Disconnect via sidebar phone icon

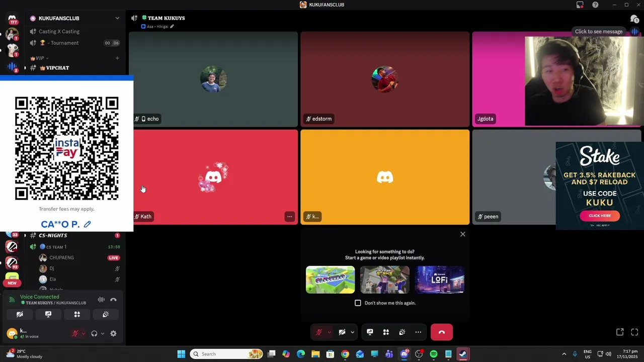113,300
